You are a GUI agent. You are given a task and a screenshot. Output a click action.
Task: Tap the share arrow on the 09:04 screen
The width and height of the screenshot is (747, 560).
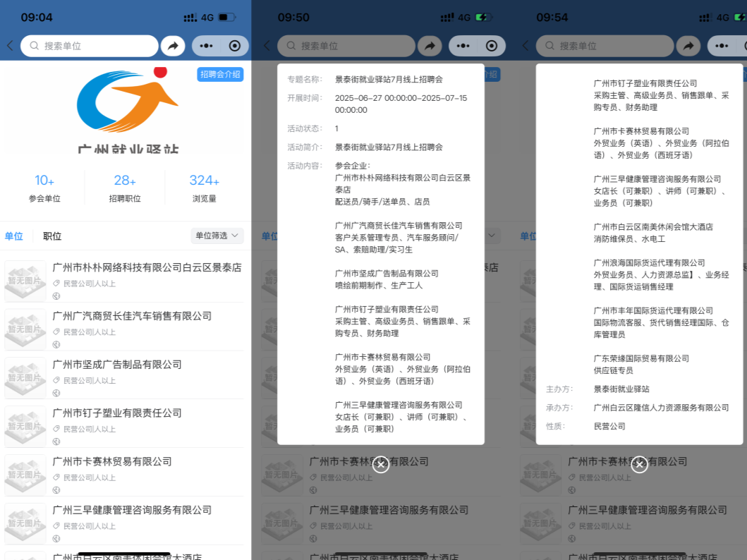(x=173, y=46)
